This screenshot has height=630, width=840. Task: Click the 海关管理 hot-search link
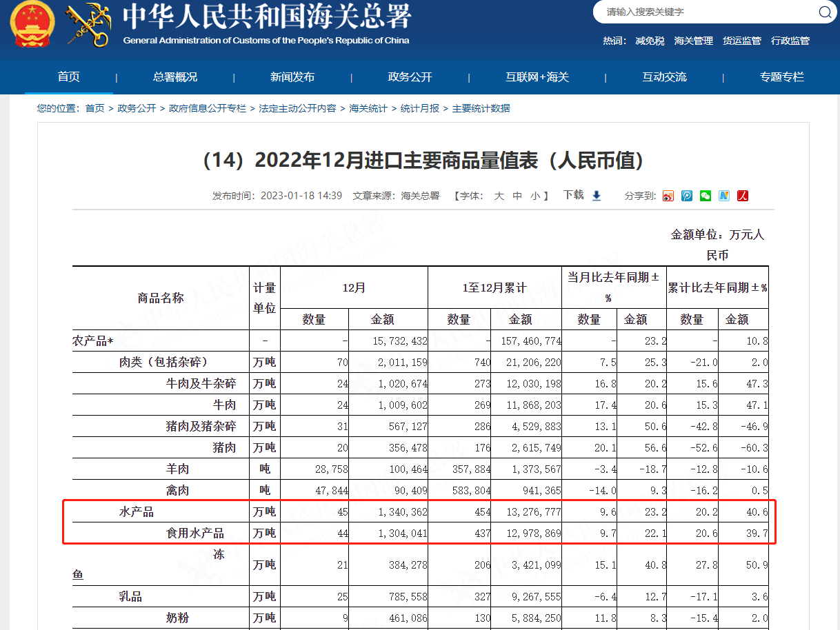coord(694,41)
